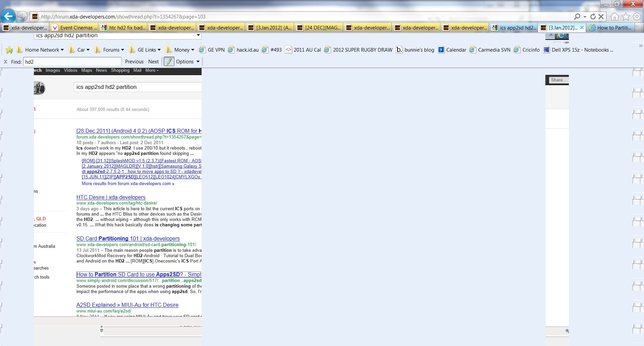
Task: Click the Add to Favorites bar star icon
Action: tap(9, 50)
